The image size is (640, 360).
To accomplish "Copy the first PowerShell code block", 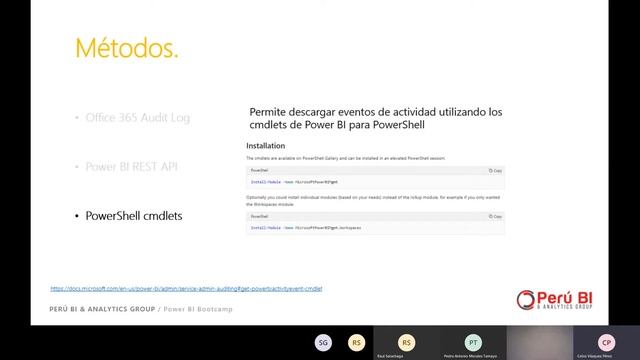I will tap(495, 171).
